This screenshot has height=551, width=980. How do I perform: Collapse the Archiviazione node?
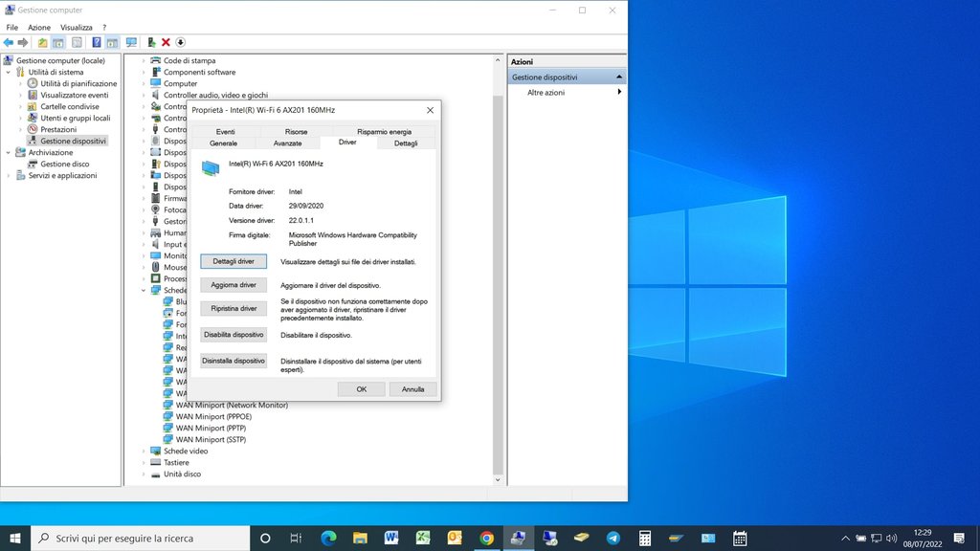(x=8, y=152)
